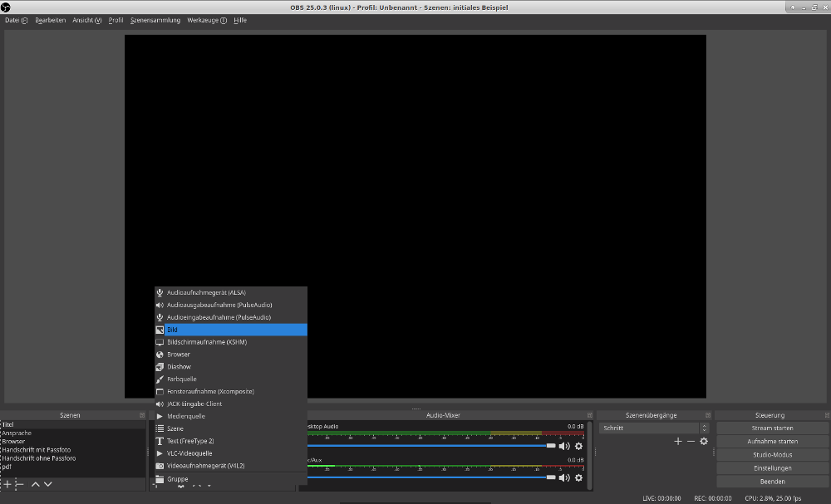Open the Szenensammlung menu
This screenshot has height=504, width=831.
coord(155,20)
